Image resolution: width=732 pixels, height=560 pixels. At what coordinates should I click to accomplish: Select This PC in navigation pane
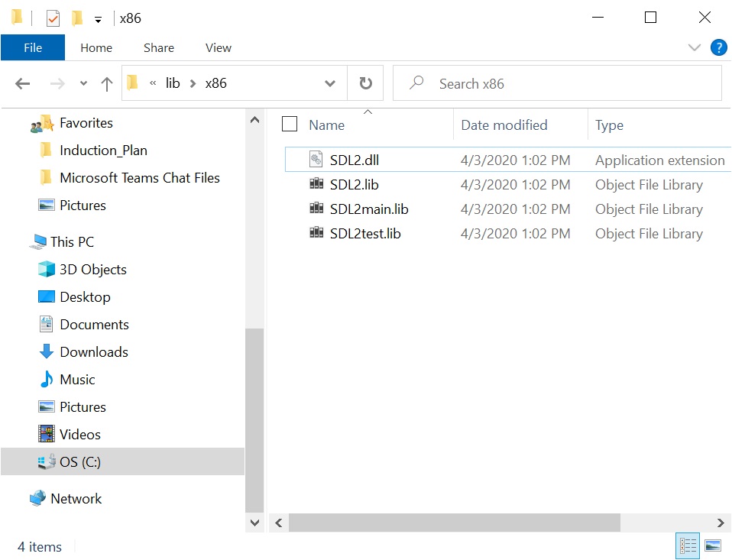click(72, 241)
